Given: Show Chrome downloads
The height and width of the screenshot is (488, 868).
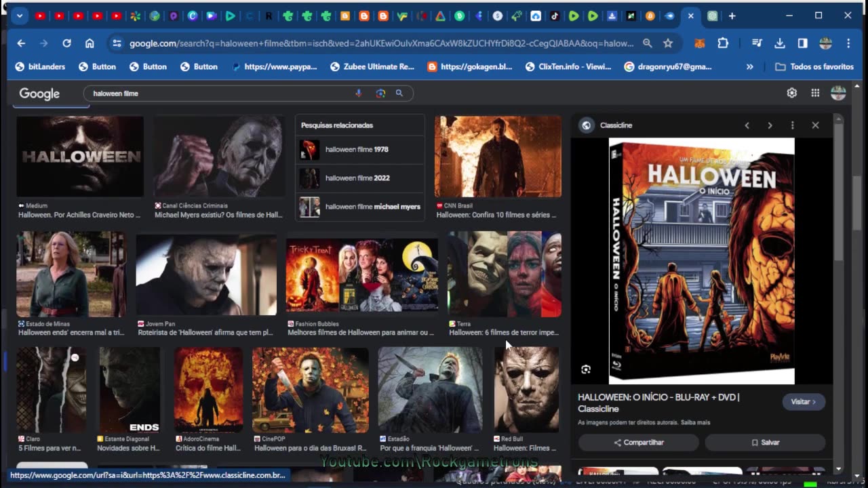Looking at the screenshot, I should pos(780,43).
